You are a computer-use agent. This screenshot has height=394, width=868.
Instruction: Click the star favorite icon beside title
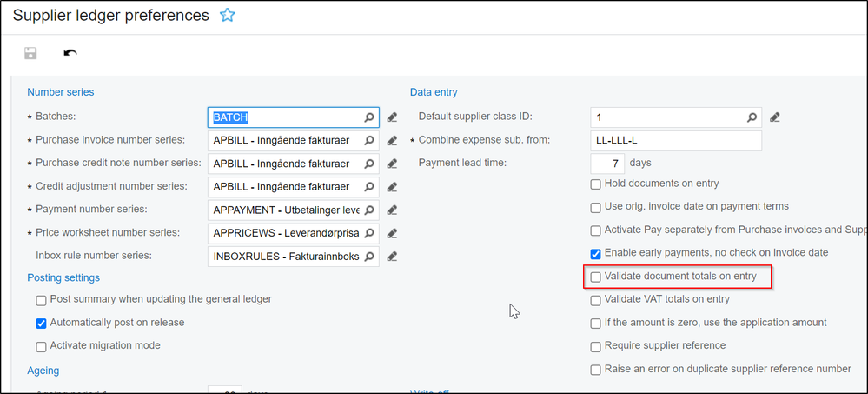(228, 16)
